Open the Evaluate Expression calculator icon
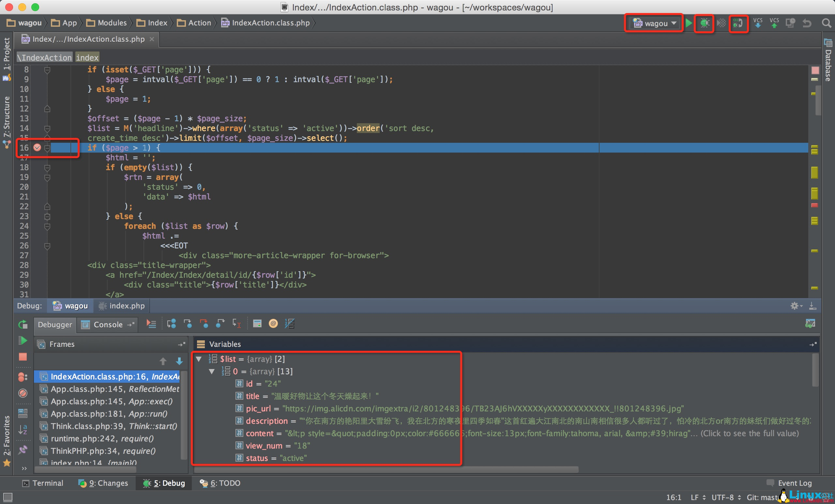This screenshot has width=835, height=504. (257, 324)
